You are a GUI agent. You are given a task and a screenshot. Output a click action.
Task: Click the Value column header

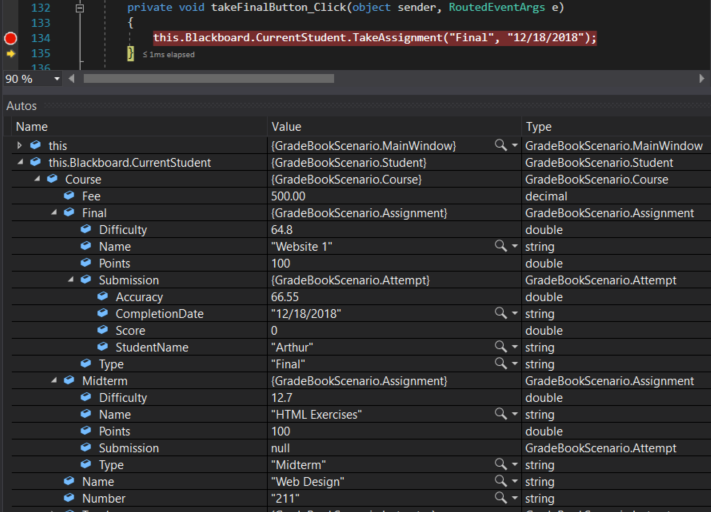pos(394,127)
